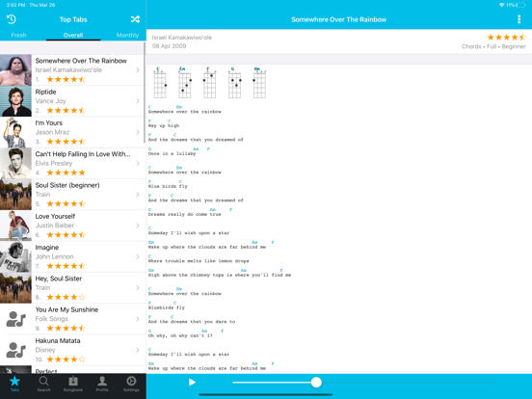Click the 08 Apr 2009 date
This screenshot has height=399, width=532.
click(169, 46)
